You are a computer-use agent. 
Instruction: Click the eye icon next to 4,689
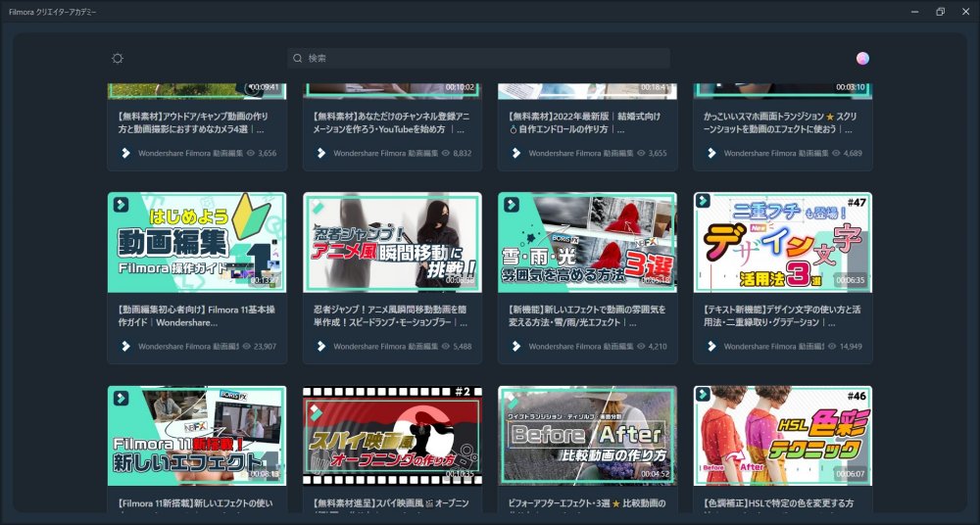click(x=836, y=153)
